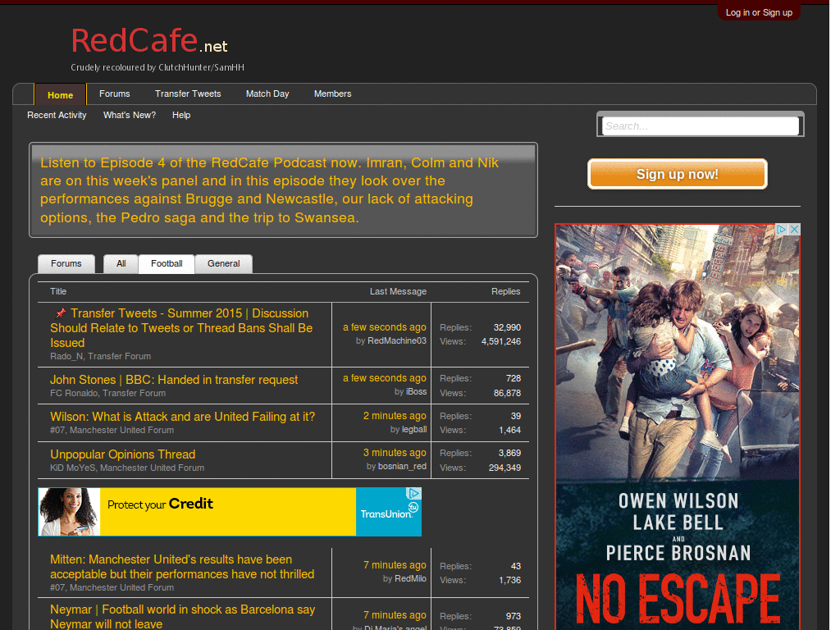Open Neymar Football world in shock thread

coord(183,617)
